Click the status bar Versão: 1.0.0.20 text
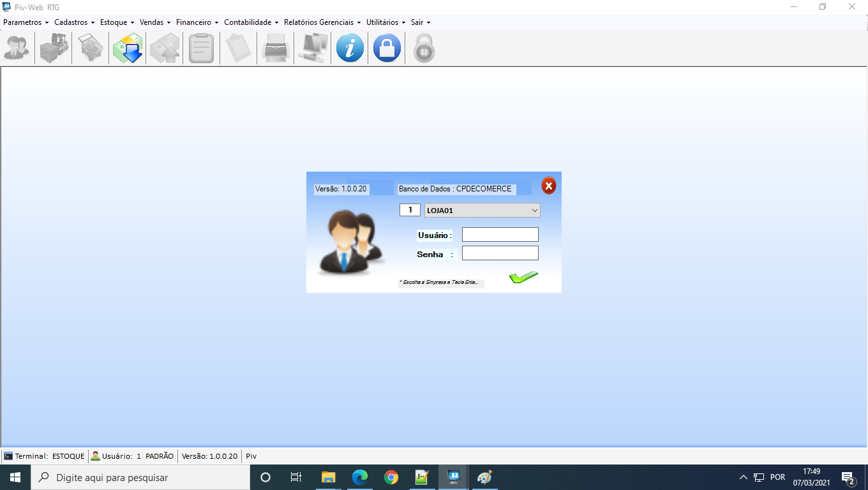Screen dimensions: 868x490 coord(209,456)
